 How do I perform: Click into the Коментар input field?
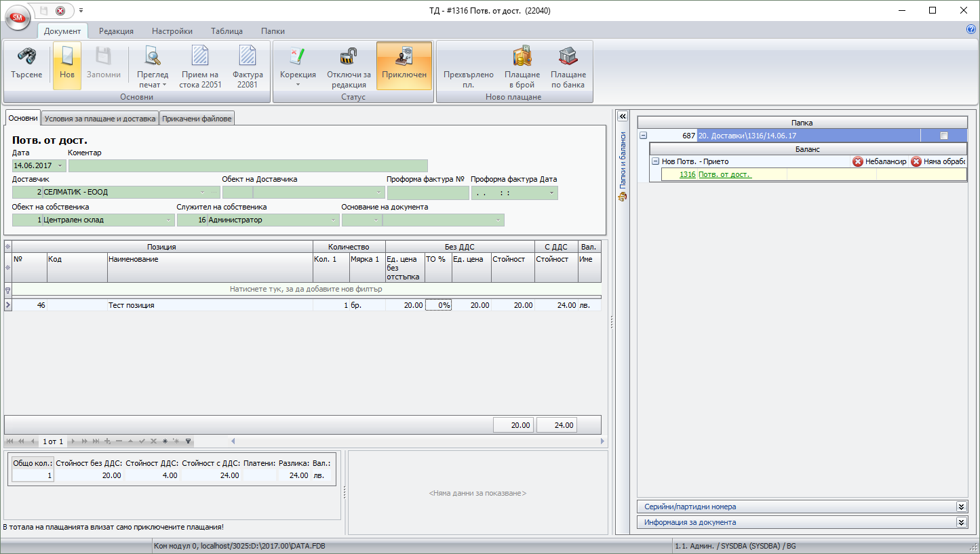248,165
